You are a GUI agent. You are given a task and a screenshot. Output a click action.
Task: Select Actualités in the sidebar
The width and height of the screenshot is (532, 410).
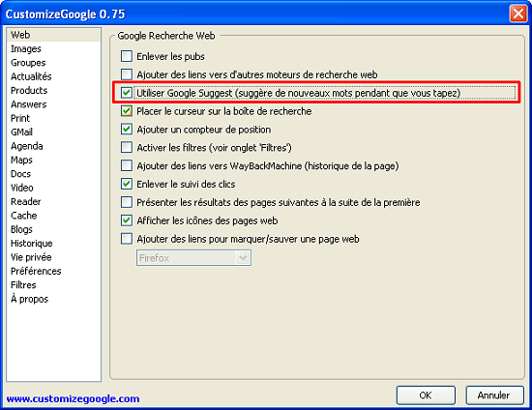(x=53, y=76)
